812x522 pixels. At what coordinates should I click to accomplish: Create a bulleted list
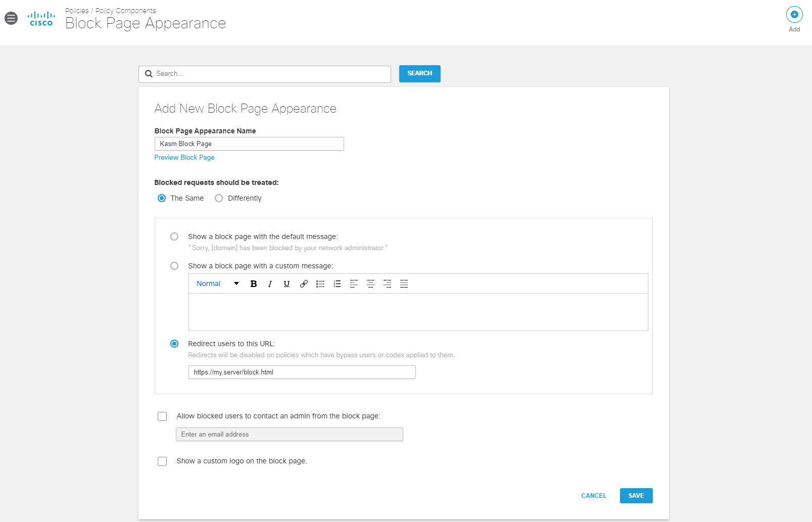[320, 283]
